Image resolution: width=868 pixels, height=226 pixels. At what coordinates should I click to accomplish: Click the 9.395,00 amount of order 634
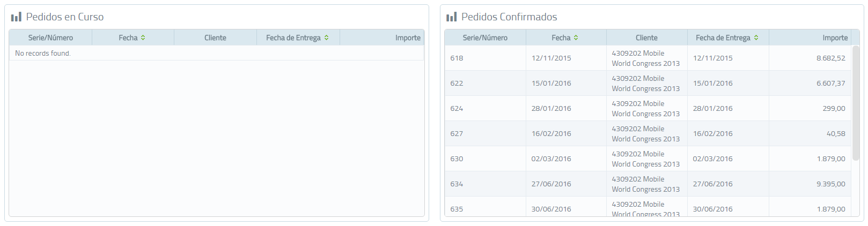click(831, 184)
